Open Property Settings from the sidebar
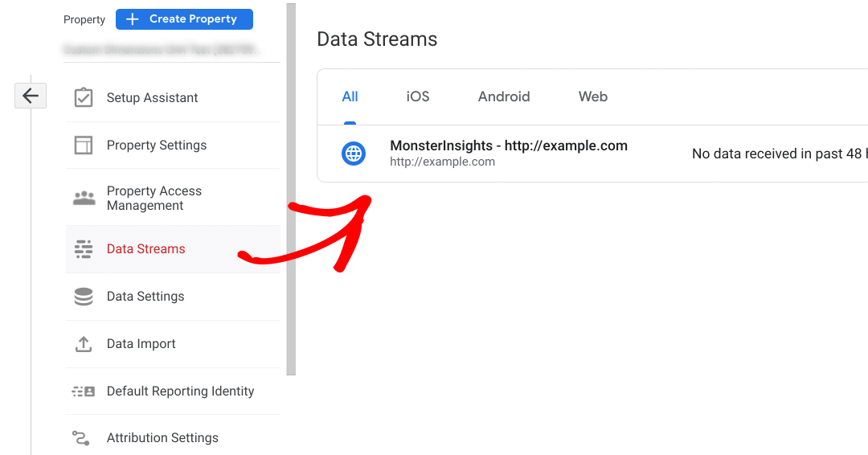Screen dimensions: 868x455 (157, 146)
